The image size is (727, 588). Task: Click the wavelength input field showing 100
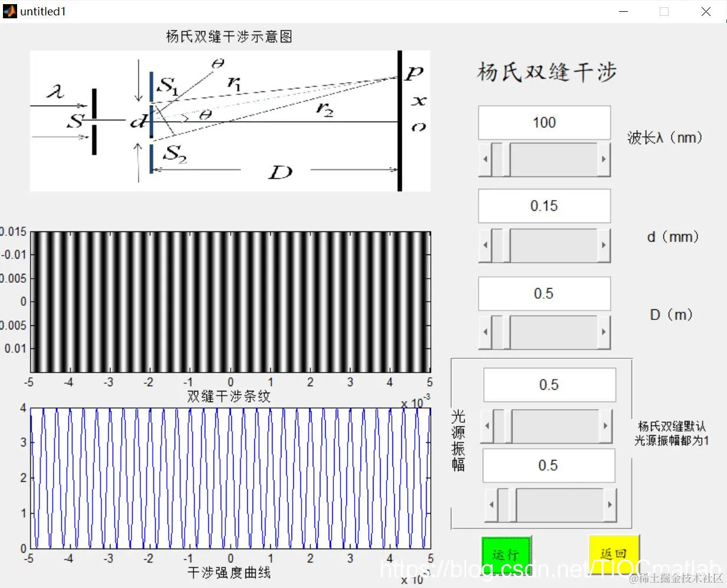pos(543,122)
